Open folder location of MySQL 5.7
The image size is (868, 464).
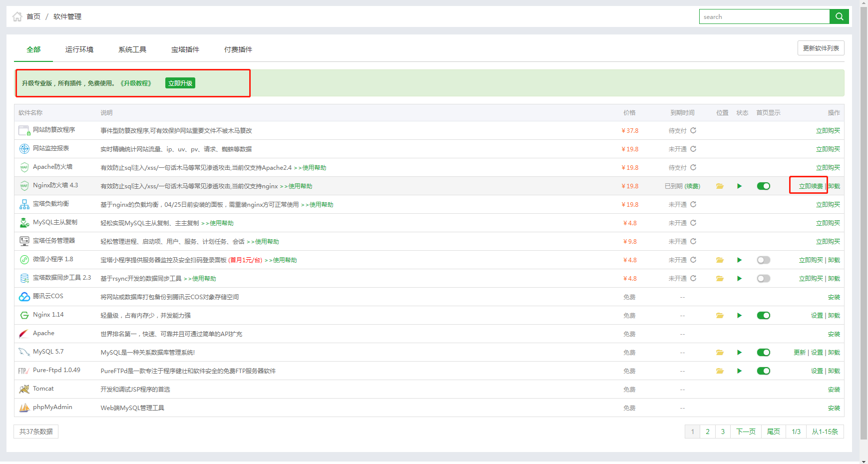click(x=720, y=352)
